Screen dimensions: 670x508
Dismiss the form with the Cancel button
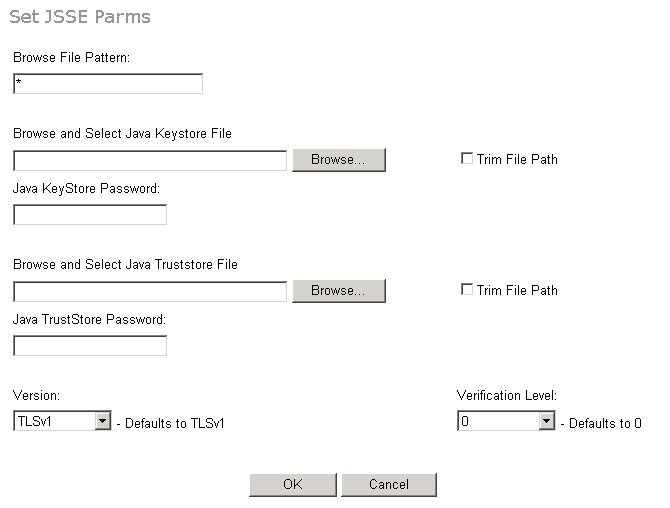389,484
